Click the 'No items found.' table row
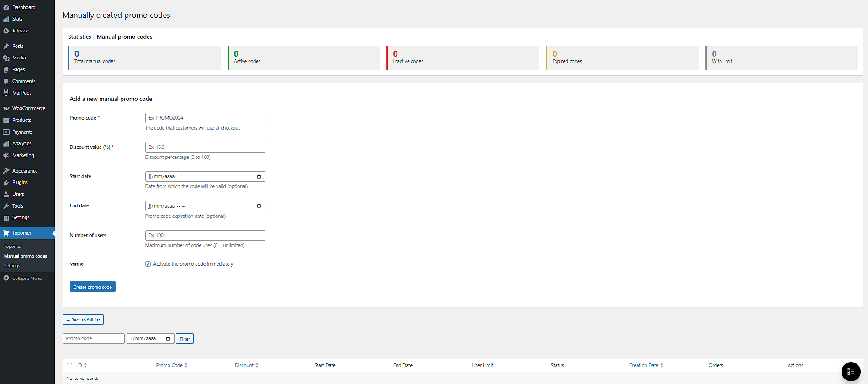The width and height of the screenshot is (868, 384). coord(463,378)
